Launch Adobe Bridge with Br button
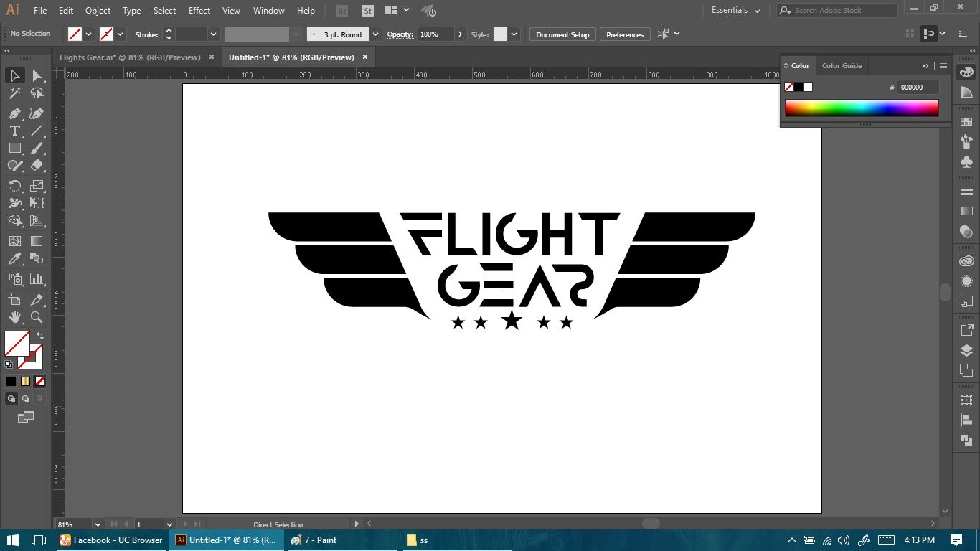980x551 pixels. point(342,11)
